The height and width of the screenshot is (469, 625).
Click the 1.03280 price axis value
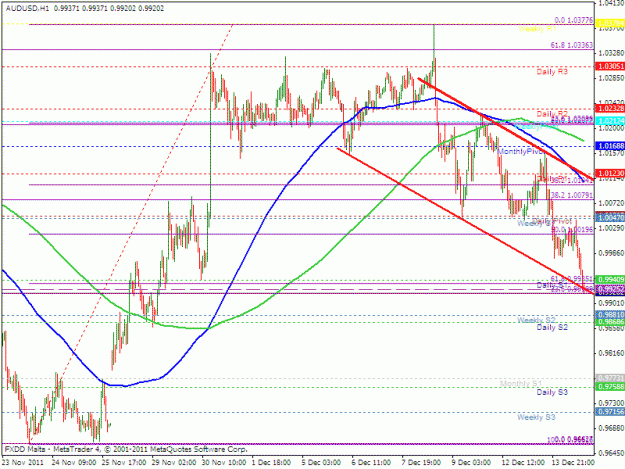tap(610, 53)
